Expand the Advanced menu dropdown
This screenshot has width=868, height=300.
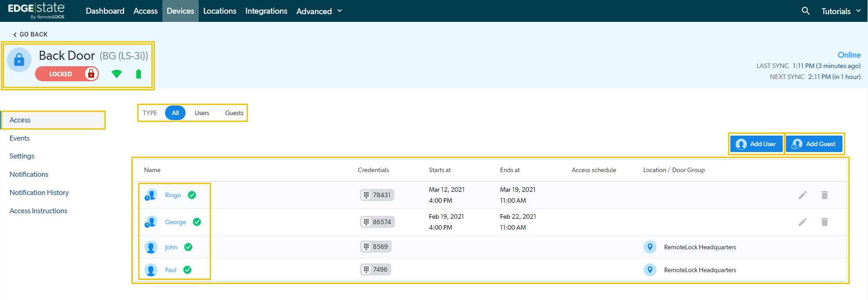319,11
